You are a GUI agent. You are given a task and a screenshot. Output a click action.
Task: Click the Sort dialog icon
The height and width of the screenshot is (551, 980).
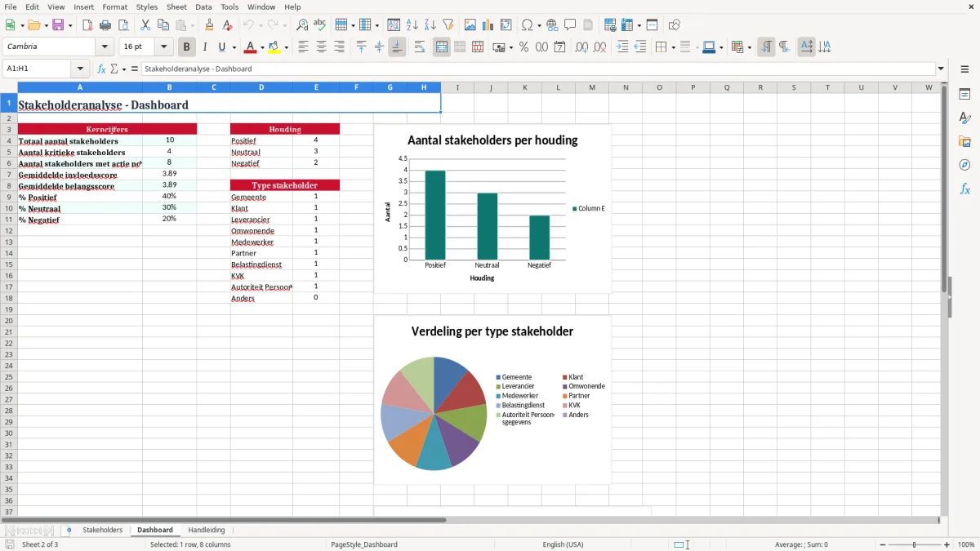point(394,25)
